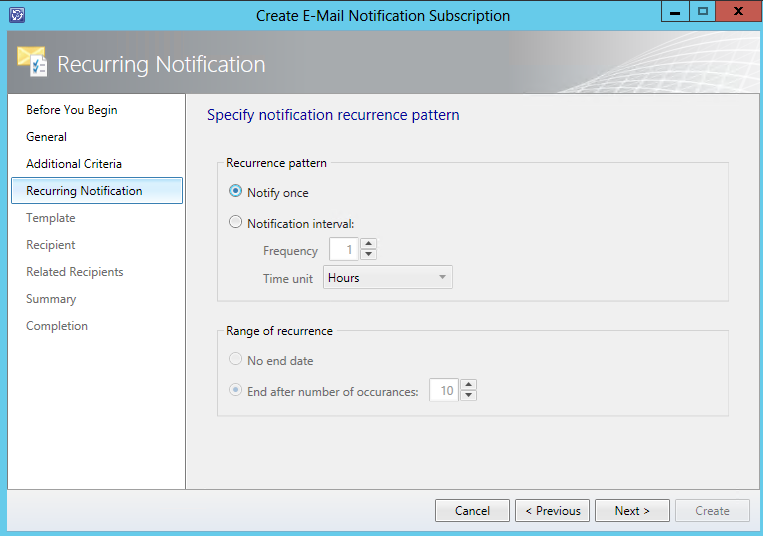763x536 pixels.
Task: Choose the No end date option
Action: point(235,359)
